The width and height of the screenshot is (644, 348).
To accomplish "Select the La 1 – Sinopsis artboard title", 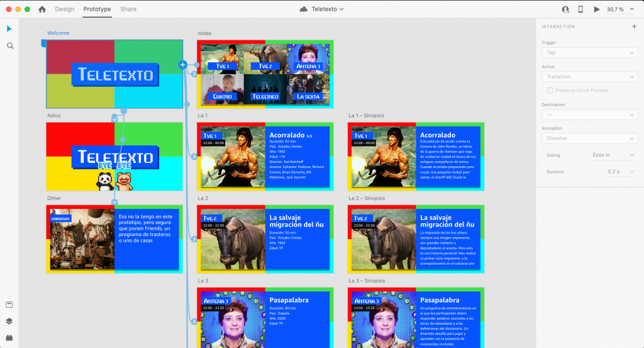I will 367,115.
